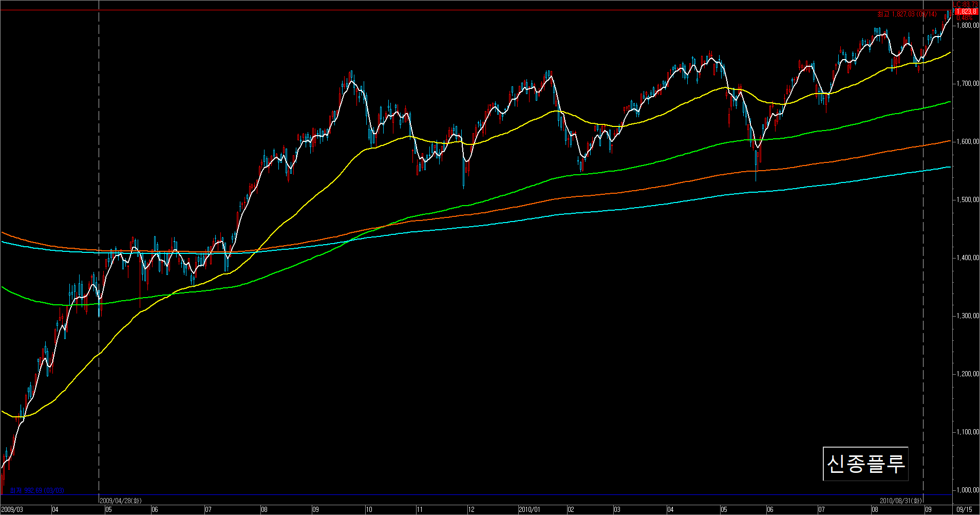Click the 1,200.00 price axis label

968,374
